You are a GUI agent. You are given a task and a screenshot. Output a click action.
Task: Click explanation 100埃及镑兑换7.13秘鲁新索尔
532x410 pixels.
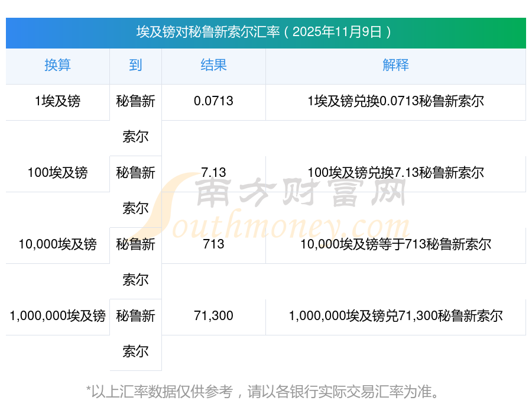[x=395, y=173]
